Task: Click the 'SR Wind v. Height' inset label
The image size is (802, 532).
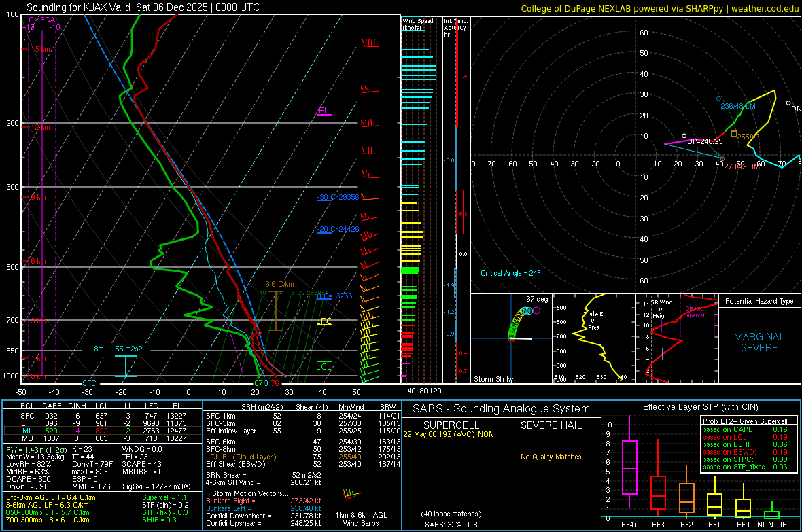Action: pyautogui.click(x=662, y=309)
